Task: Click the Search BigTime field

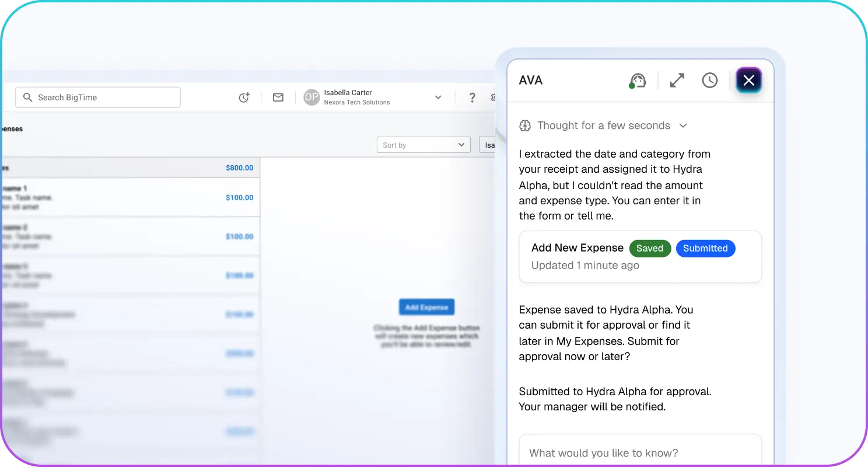Action: 98,97
